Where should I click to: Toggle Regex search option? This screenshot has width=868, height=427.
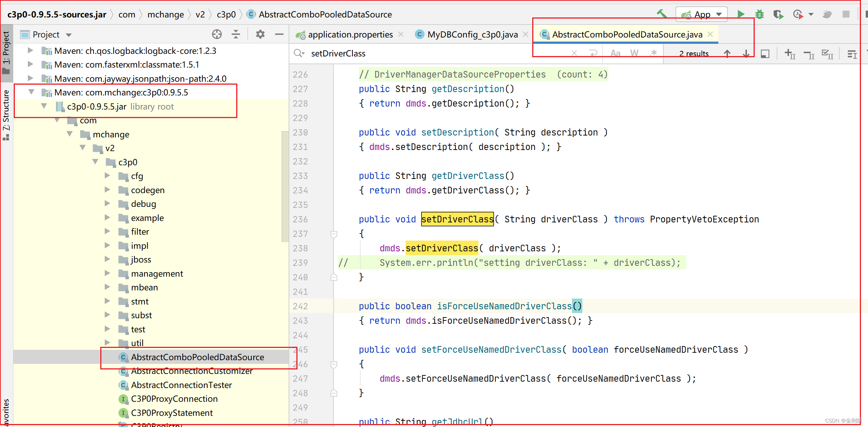[654, 53]
